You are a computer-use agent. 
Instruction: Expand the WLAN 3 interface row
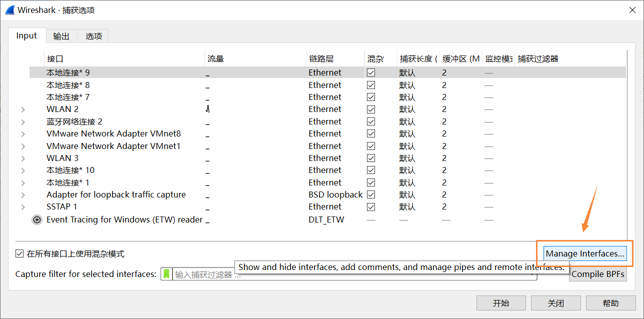[x=23, y=158]
